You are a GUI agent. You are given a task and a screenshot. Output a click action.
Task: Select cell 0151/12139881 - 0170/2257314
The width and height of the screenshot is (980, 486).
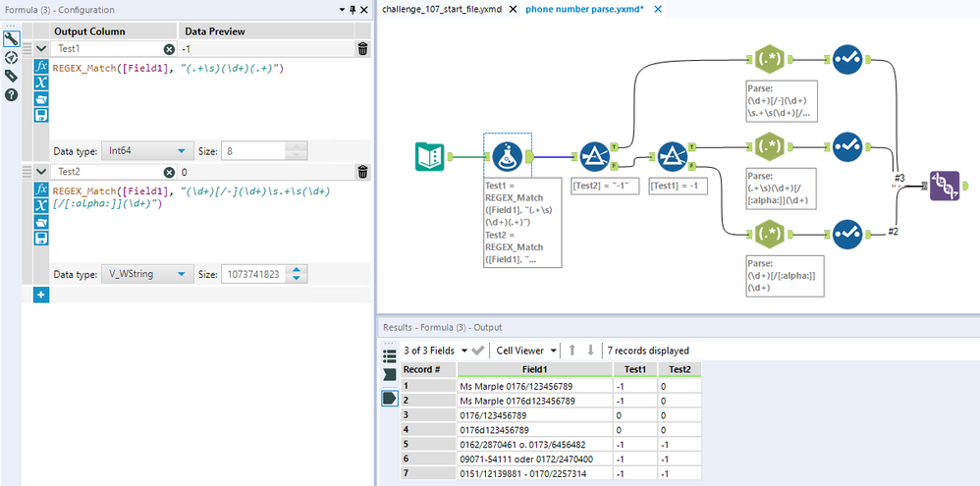click(x=534, y=473)
